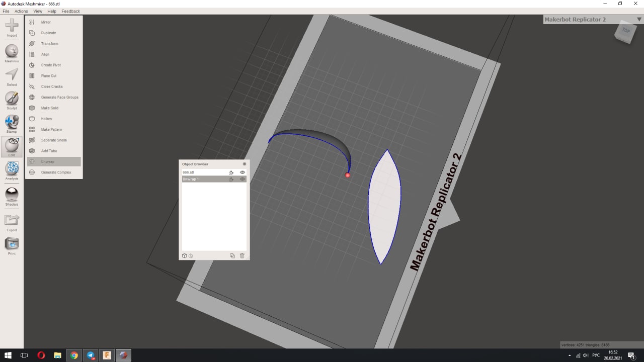Switch РУС input language indicator

(x=596, y=355)
